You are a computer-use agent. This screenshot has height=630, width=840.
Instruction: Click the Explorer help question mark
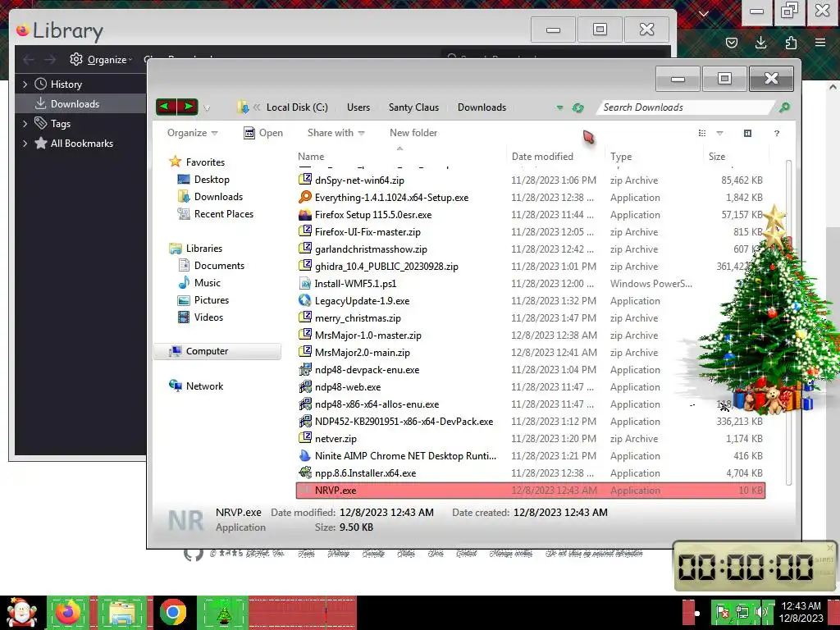tap(777, 133)
